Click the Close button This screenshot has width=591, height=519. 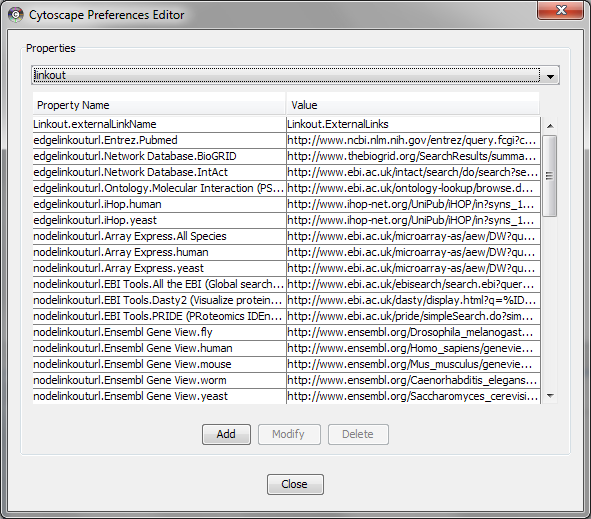click(295, 484)
